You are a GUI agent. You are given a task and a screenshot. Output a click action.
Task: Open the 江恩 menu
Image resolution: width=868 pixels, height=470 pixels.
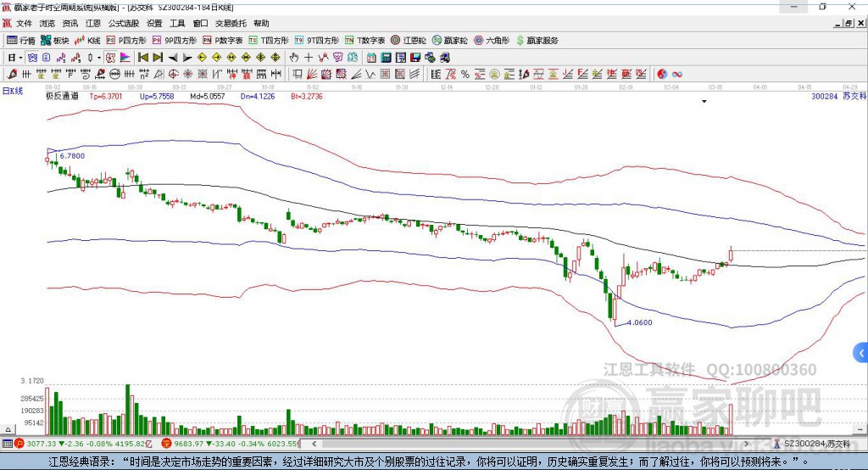(93, 23)
